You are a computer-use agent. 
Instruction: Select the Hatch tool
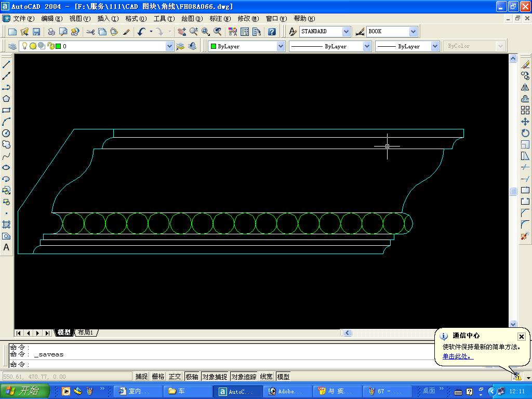[x=6, y=224]
